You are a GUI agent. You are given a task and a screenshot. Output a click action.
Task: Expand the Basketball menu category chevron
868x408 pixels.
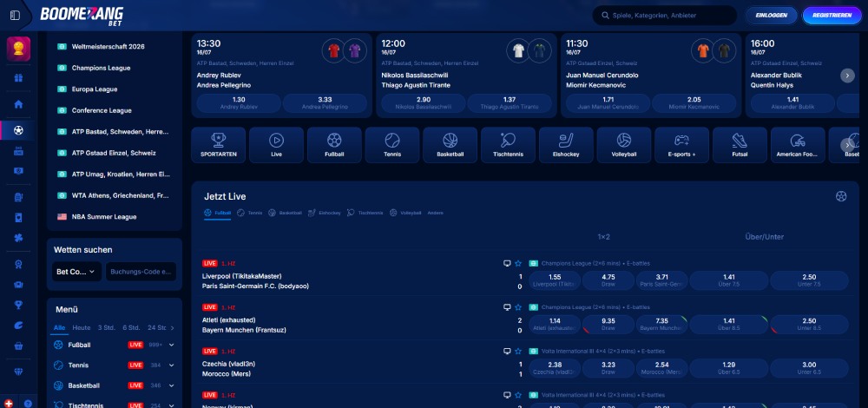(x=172, y=385)
